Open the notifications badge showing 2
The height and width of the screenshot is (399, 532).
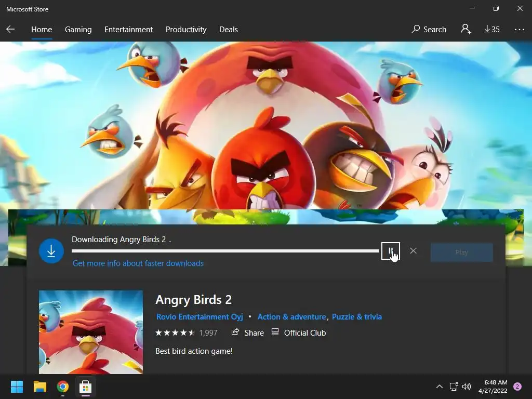click(x=517, y=387)
